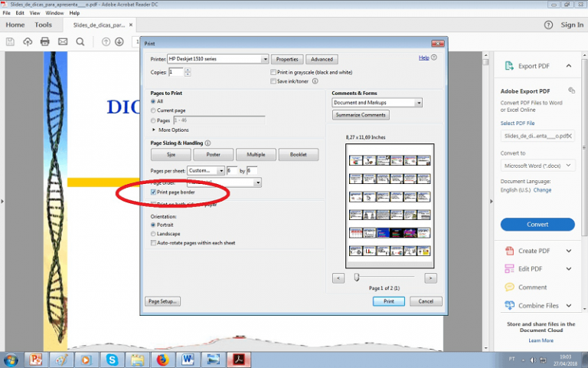Click the upload to cloud toolbar icon
Screen dimensions: 588x368
28,41
